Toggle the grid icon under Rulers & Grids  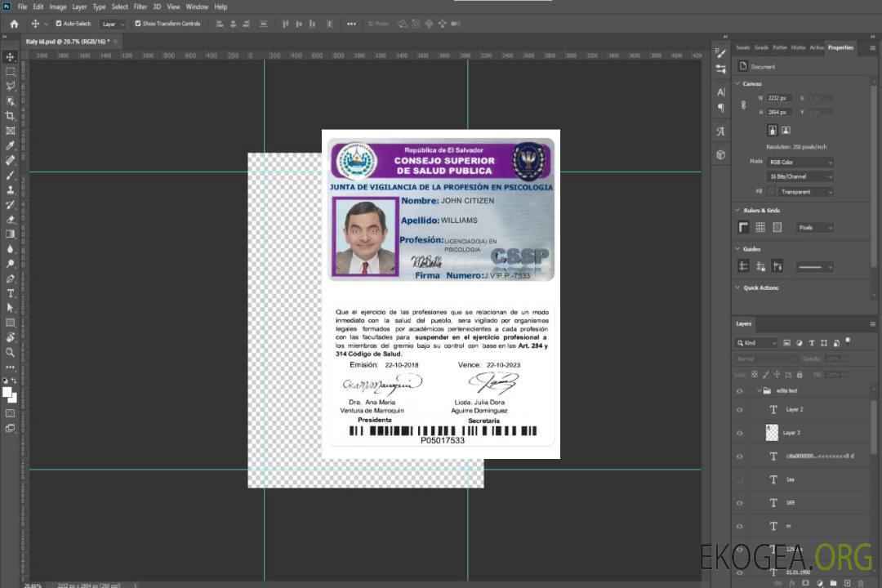[760, 227]
